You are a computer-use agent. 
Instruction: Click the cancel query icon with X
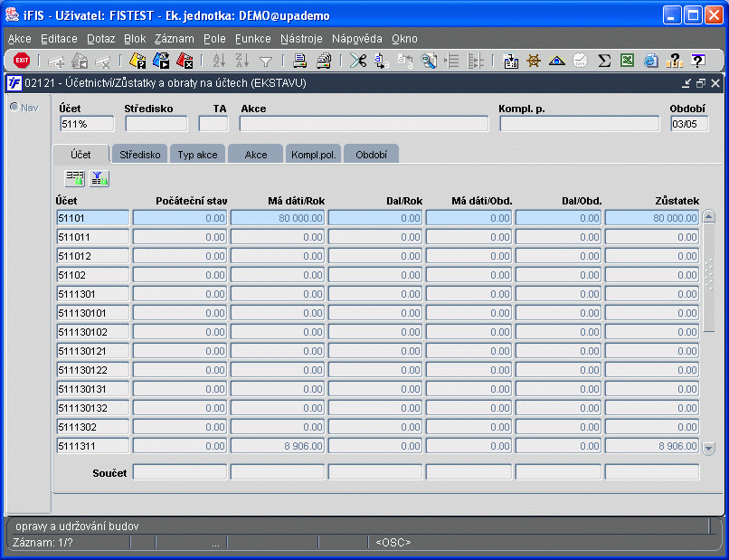[185, 61]
